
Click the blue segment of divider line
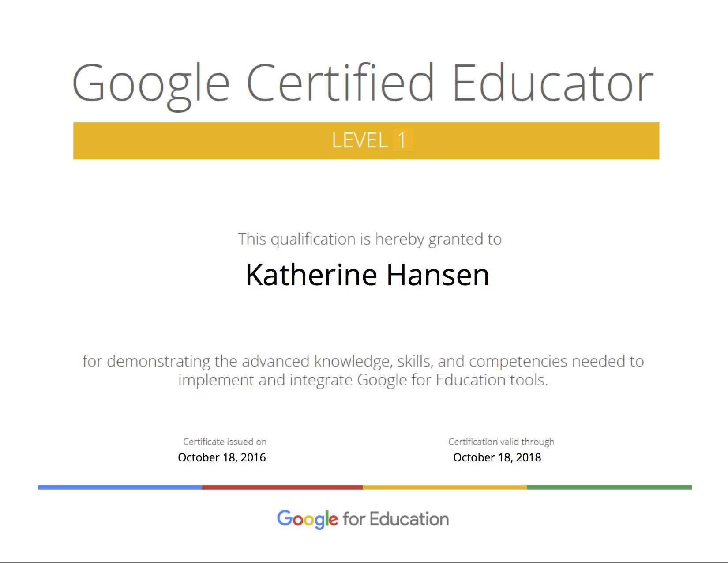[120, 487]
